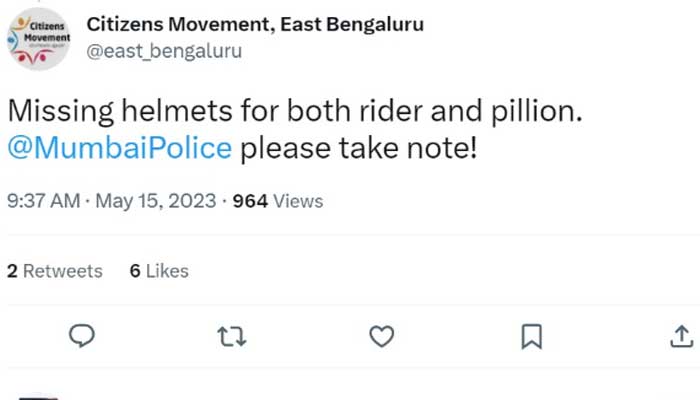The height and width of the screenshot is (400, 700).
Task: Click the May 15, 2023 date
Action: [156, 201]
